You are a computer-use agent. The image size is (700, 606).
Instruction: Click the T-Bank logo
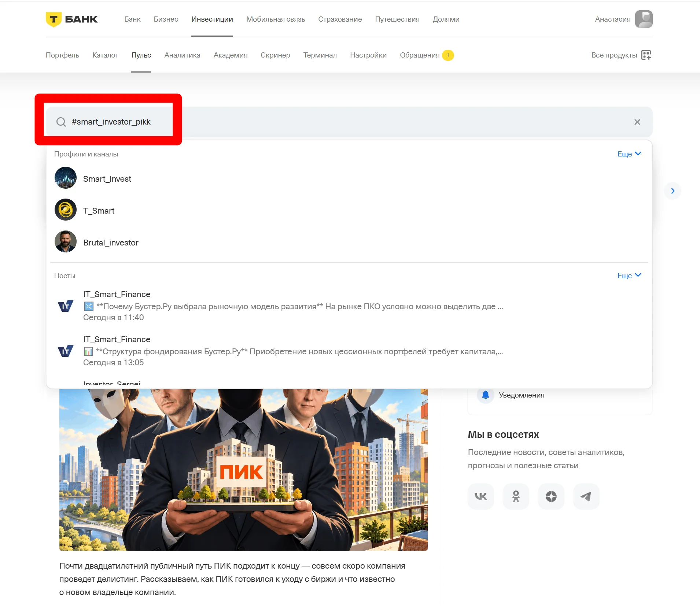72,19
